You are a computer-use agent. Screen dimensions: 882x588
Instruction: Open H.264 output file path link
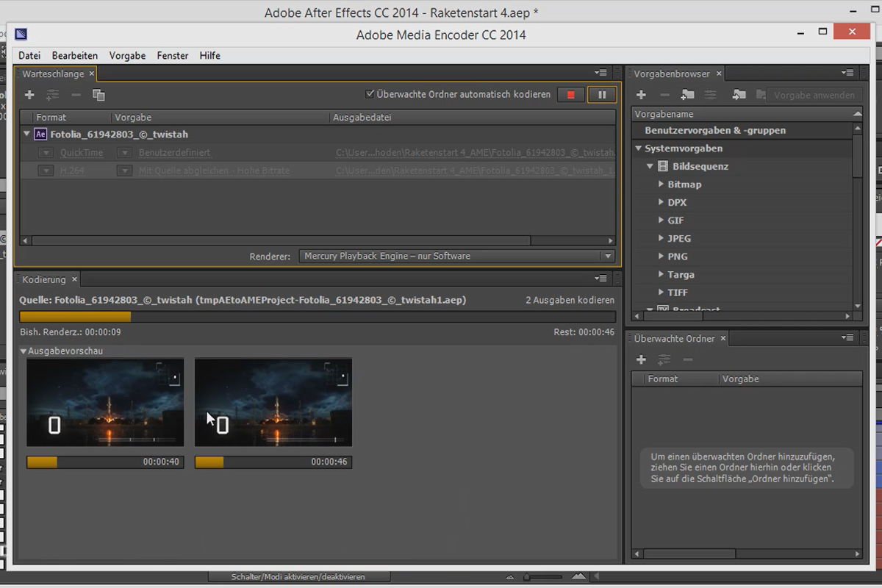475,171
